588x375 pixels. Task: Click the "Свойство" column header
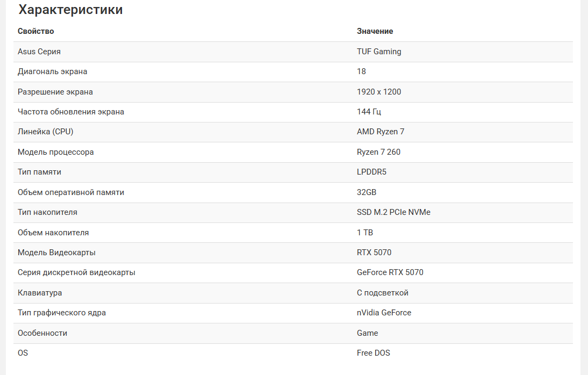(x=36, y=31)
